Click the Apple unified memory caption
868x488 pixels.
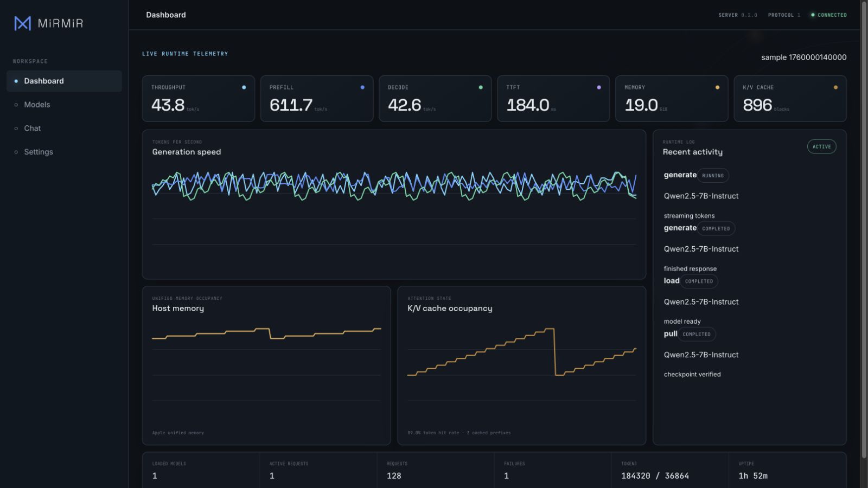(x=178, y=433)
